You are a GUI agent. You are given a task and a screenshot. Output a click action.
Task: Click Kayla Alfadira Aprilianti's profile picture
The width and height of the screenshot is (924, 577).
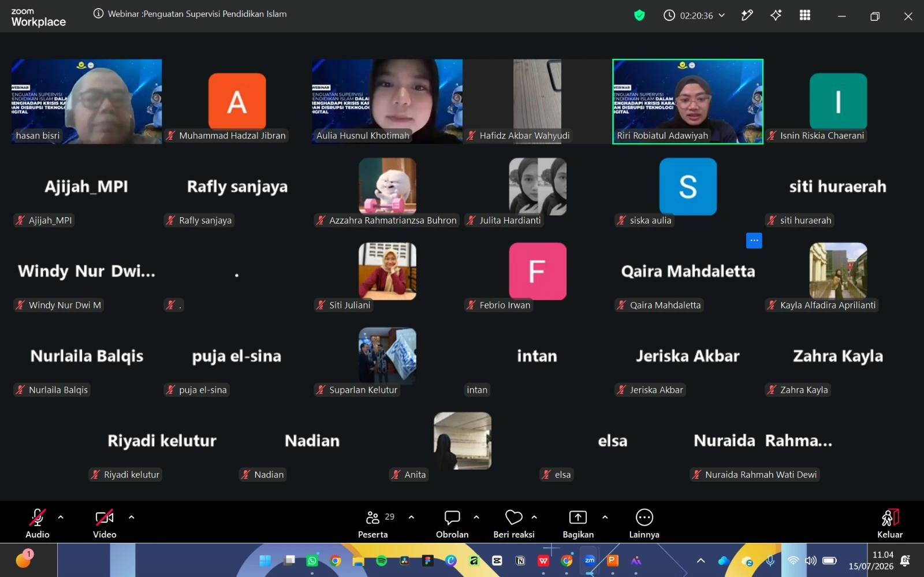coord(838,270)
